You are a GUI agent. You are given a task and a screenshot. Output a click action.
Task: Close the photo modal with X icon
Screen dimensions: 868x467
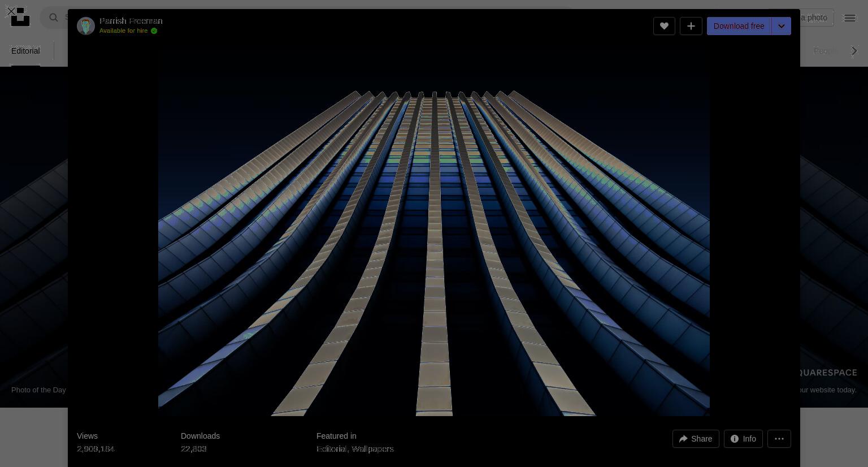click(x=11, y=11)
